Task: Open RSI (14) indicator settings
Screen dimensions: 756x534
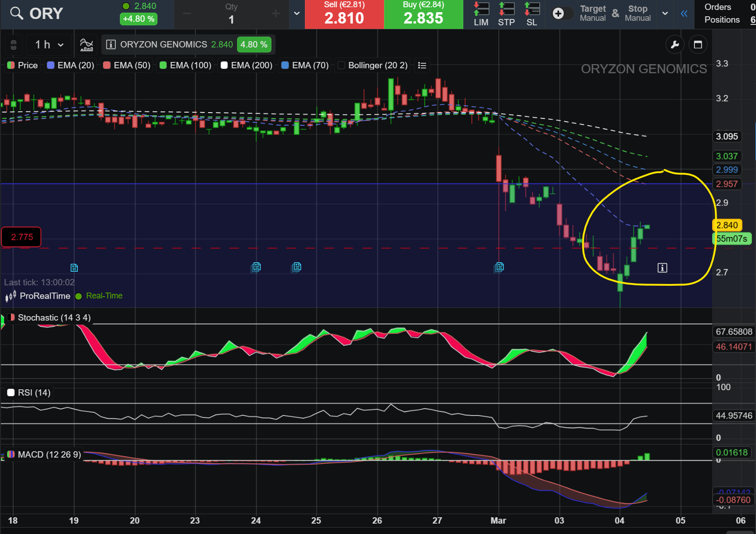Action: [29, 392]
